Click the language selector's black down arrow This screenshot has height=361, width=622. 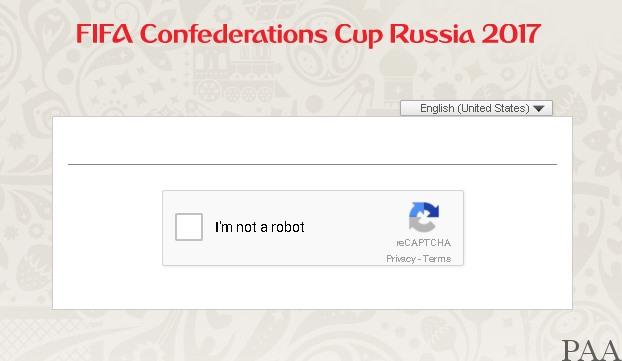(538, 109)
